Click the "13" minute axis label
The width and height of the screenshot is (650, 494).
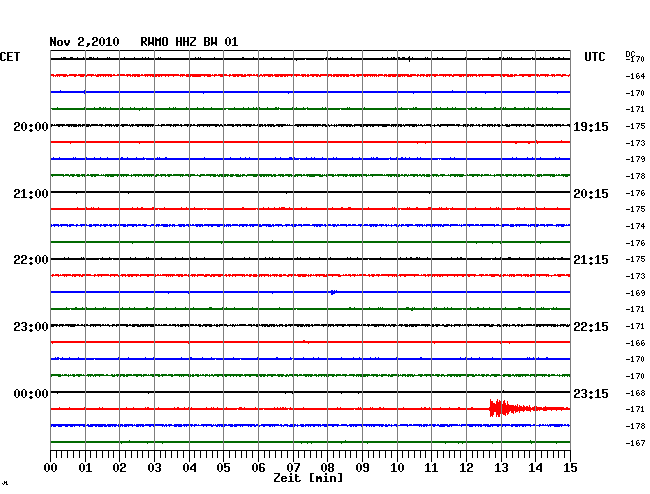pos(501,468)
